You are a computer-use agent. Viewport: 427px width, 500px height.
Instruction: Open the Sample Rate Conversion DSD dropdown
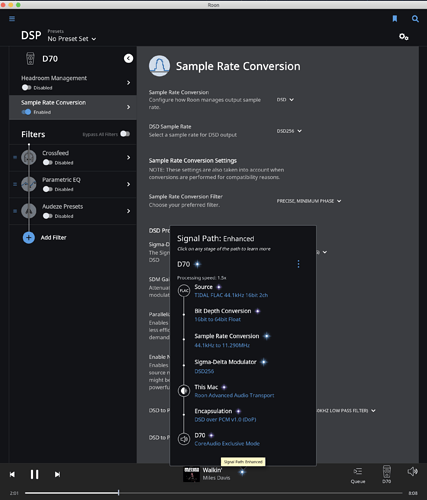[285, 100]
